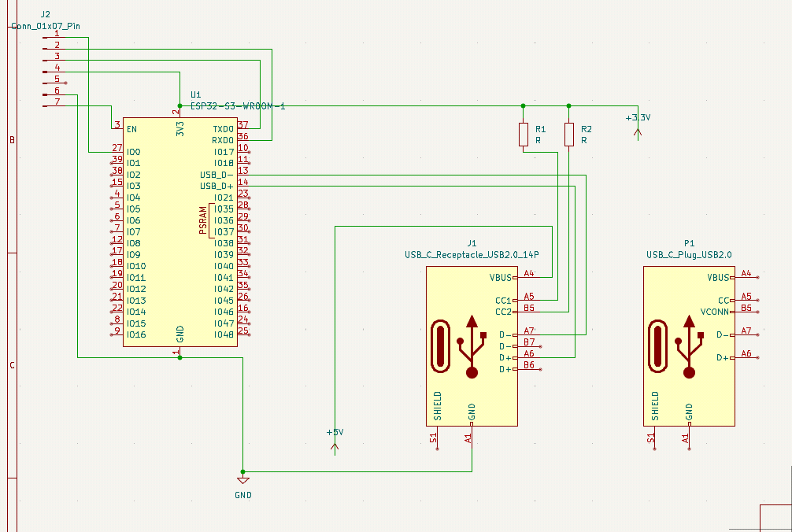This screenshot has height=532, width=792.
Task: Click CC2 pin label on J1
Action: (503, 312)
